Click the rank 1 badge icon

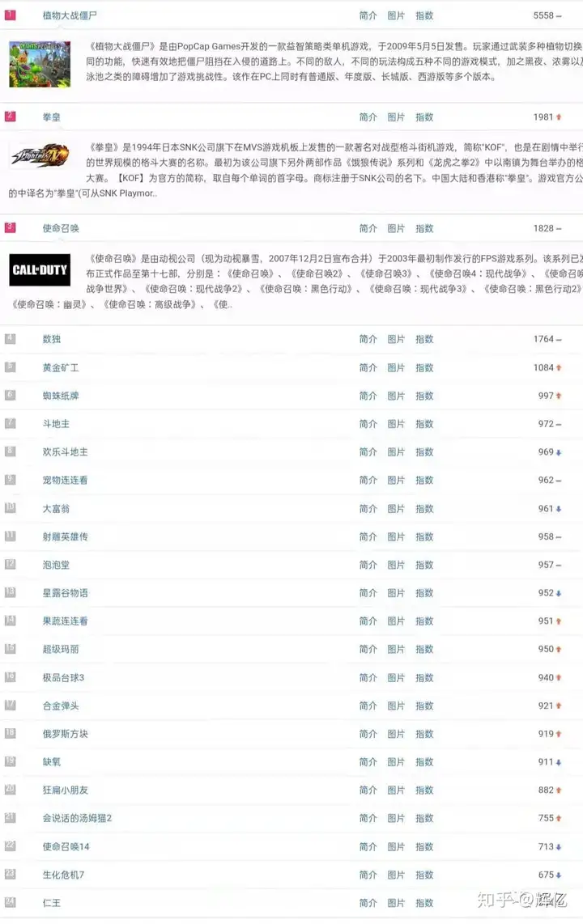click(10, 15)
